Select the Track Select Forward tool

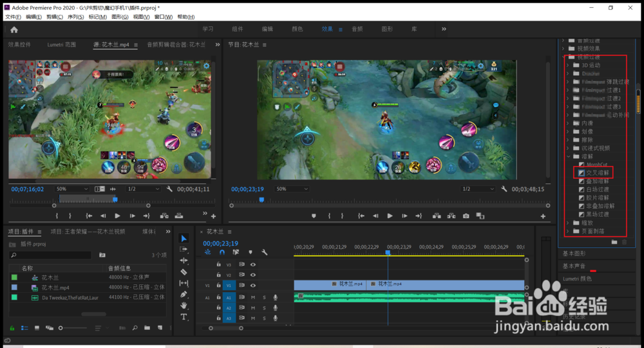[x=184, y=250]
